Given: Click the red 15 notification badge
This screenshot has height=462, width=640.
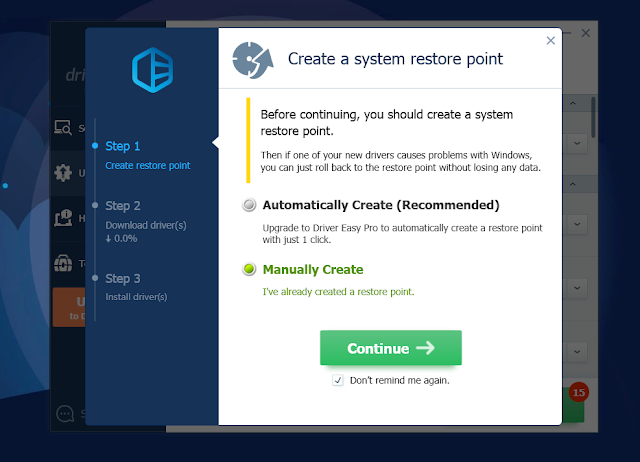Looking at the screenshot, I should [x=579, y=392].
